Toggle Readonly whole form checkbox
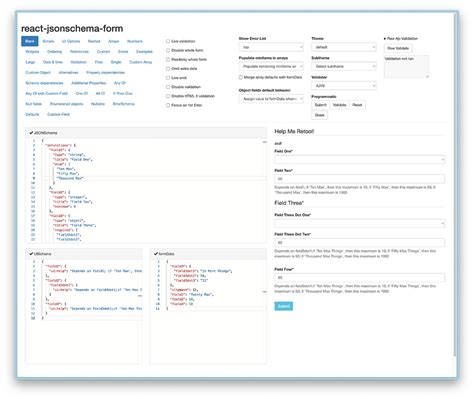474x399 pixels. [x=168, y=59]
